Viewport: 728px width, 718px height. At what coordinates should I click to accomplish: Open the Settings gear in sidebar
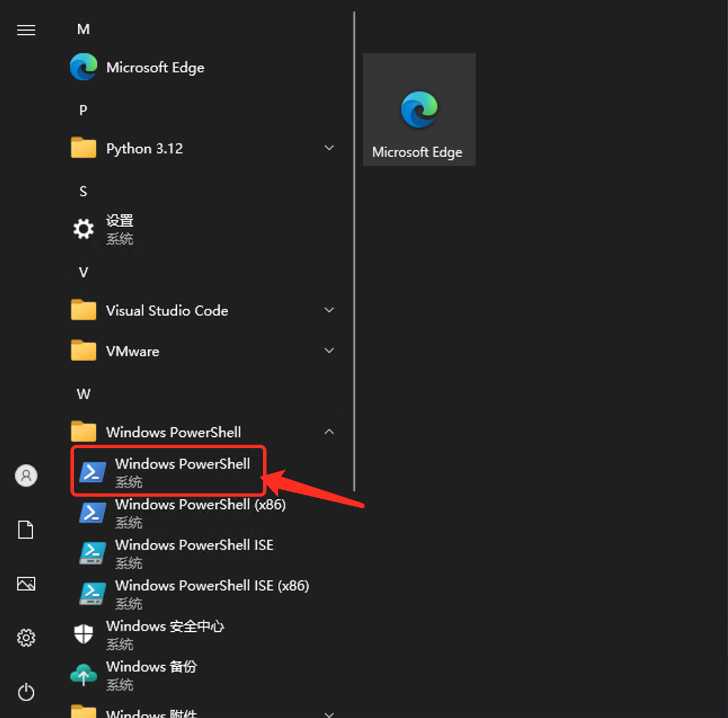[26, 637]
